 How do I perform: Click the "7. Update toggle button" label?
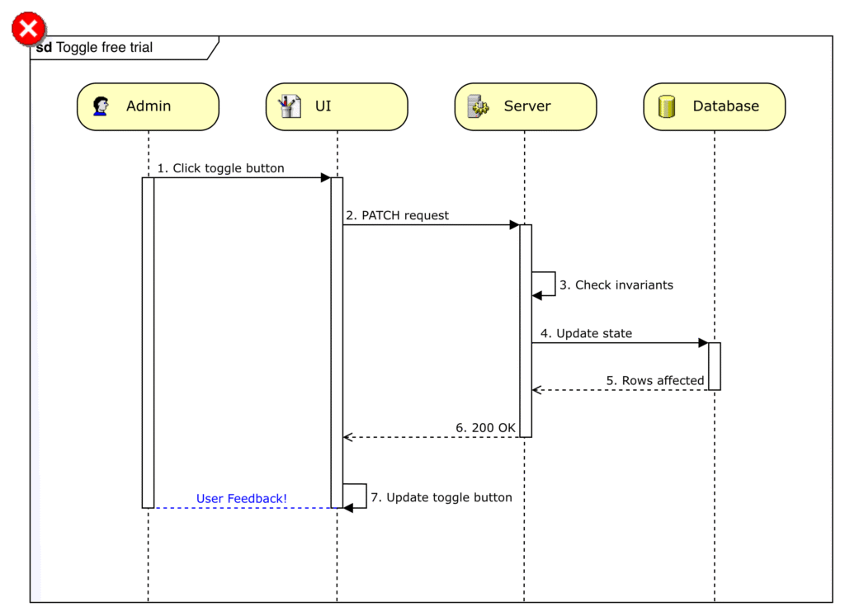(x=441, y=497)
